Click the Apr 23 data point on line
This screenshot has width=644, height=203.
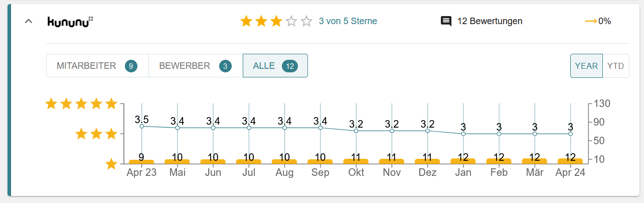pyautogui.click(x=142, y=126)
